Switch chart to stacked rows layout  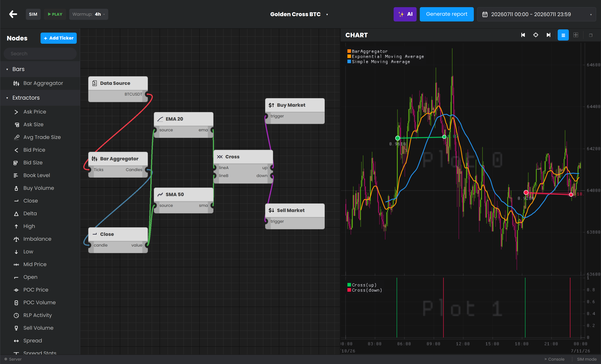[563, 35]
